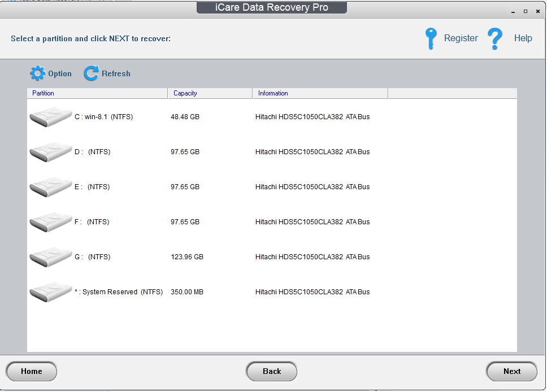Close the iCare Data Recovery window
The height and width of the screenshot is (392, 547).
pos(538,11)
